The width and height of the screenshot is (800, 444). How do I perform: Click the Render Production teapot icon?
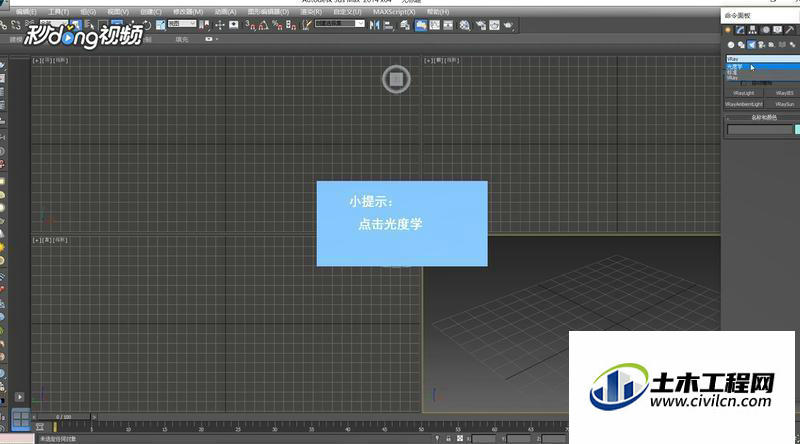click(508, 24)
